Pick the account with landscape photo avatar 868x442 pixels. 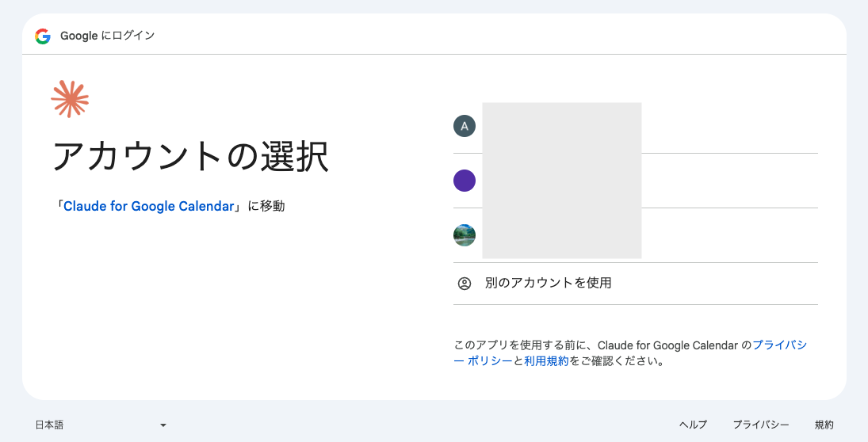[x=635, y=236]
